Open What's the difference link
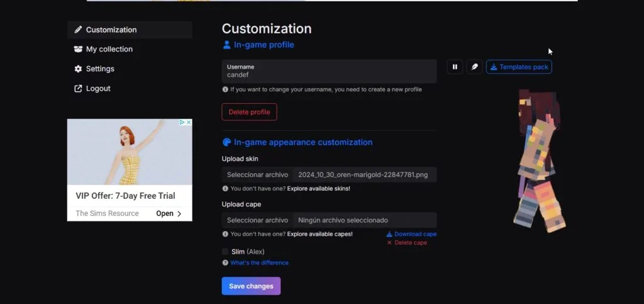Screen dimensions: 644x304 tap(259, 262)
